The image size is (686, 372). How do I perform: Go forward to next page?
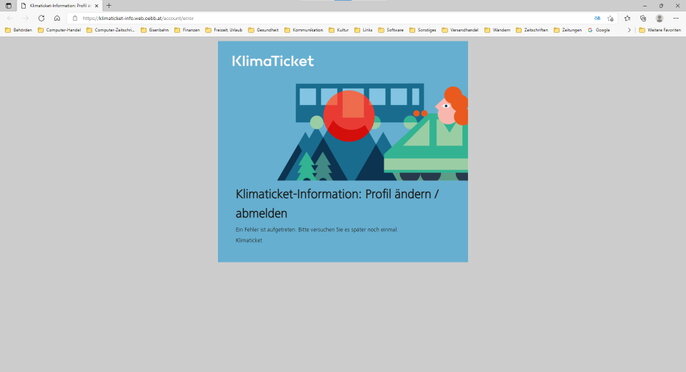pos(25,18)
